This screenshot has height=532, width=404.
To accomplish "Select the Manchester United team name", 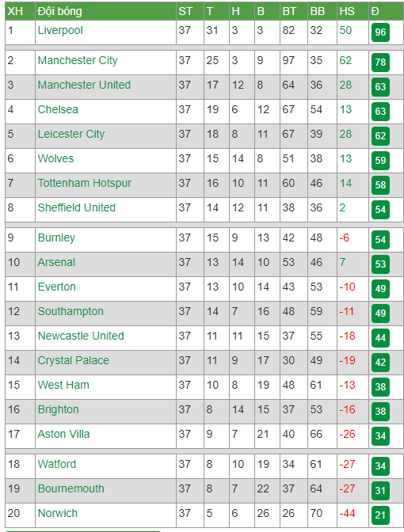I will tap(84, 85).
